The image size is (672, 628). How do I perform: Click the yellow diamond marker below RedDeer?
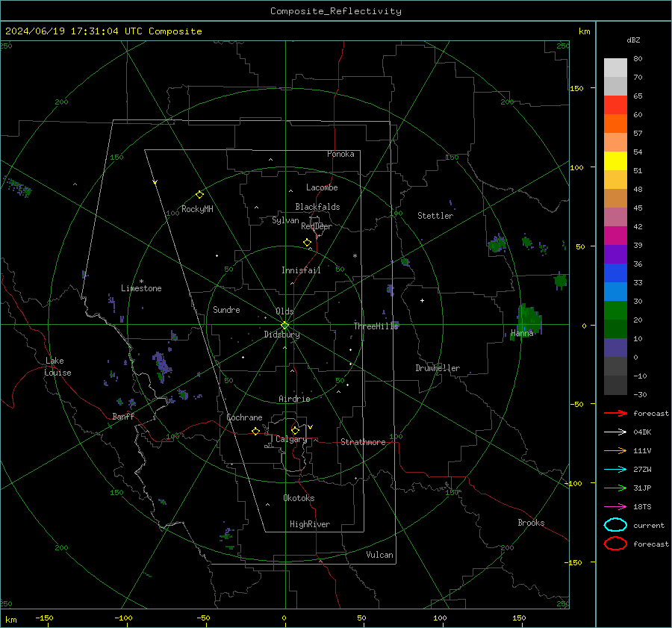(307, 243)
